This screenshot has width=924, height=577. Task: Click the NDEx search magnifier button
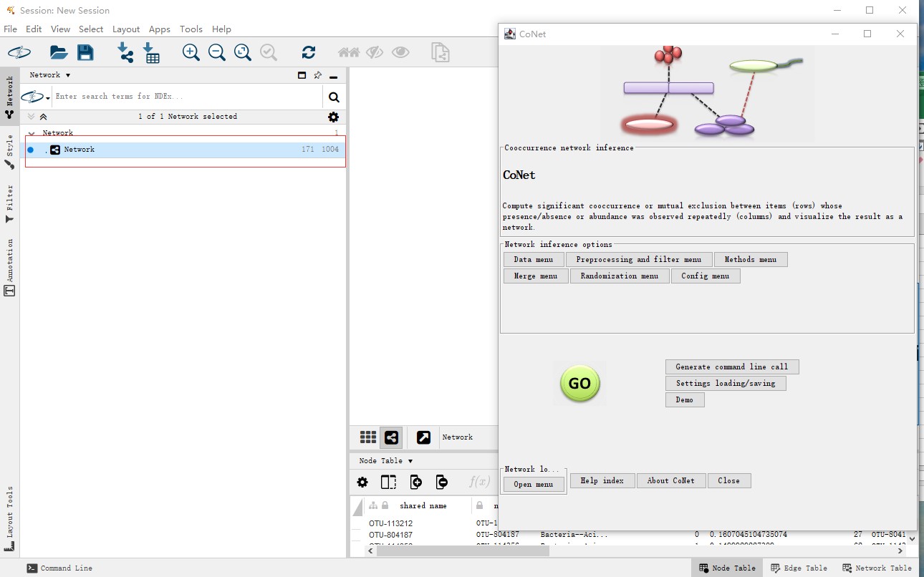tap(334, 97)
